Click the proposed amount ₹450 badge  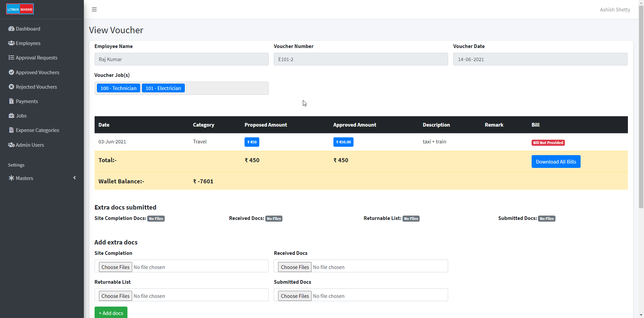coord(252,142)
